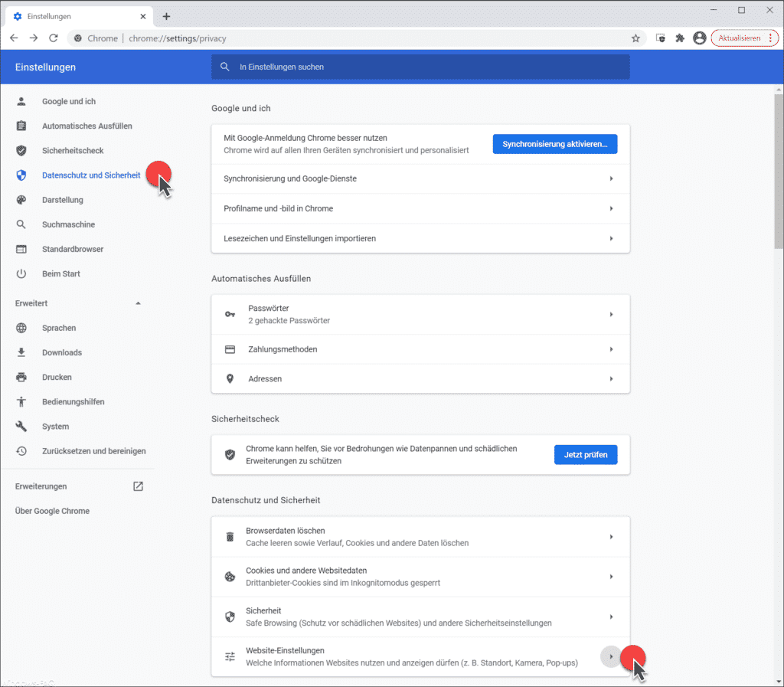The image size is (784, 687).
Task: Click the Passwörter key icon
Action: (230, 314)
